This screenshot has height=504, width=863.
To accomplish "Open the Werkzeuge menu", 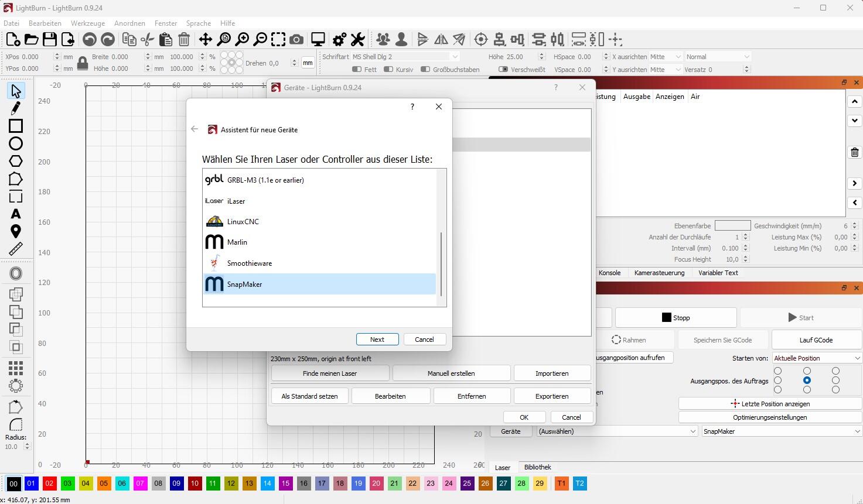I will (87, 23).
